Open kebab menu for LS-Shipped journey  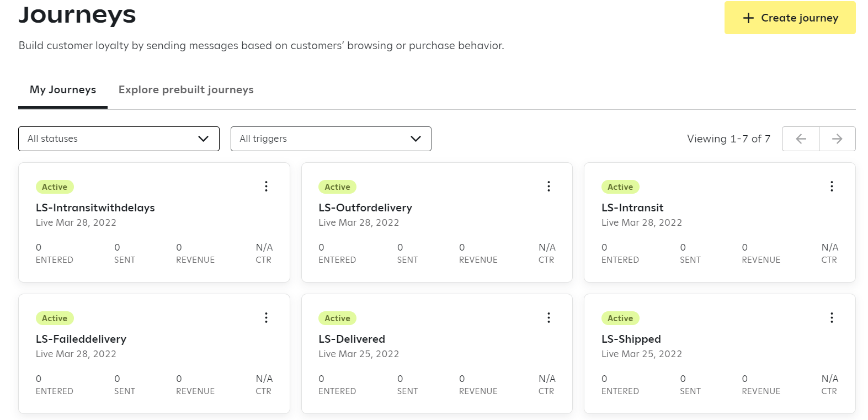pyautogui.click(x=832, y=318)
